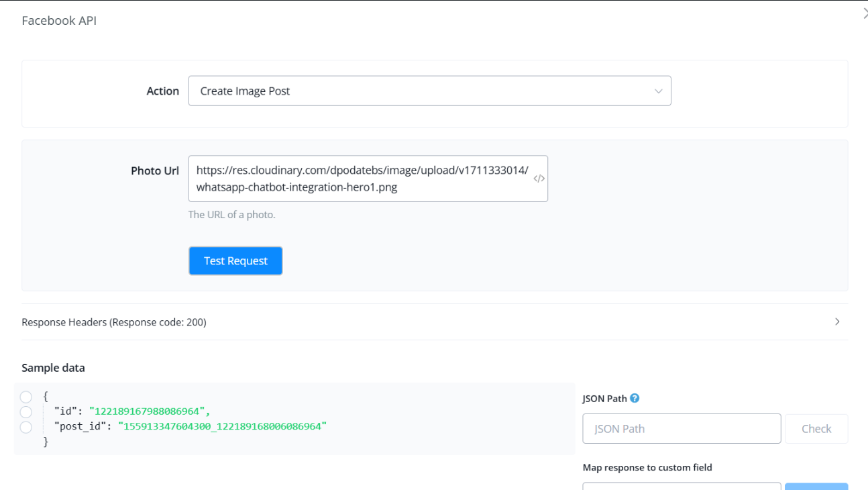
Task: Open the Action dropdown showing Create Image Post
Action: click(429, 91)
